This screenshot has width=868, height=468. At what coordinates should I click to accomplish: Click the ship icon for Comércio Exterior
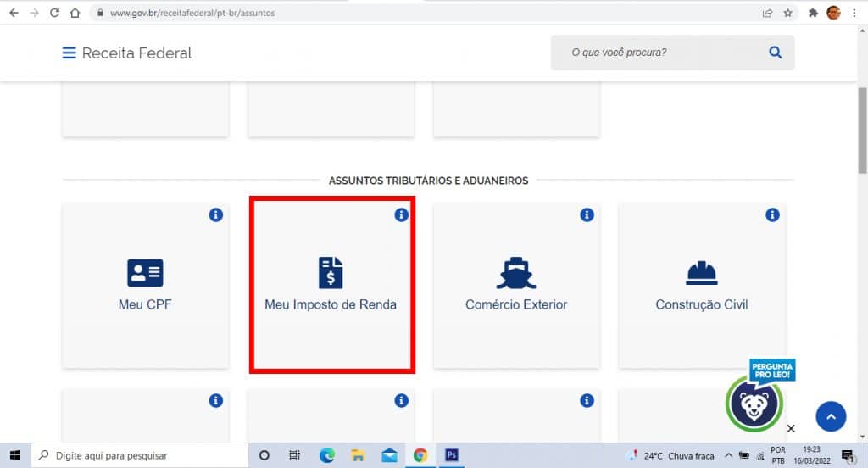[516, 273]
